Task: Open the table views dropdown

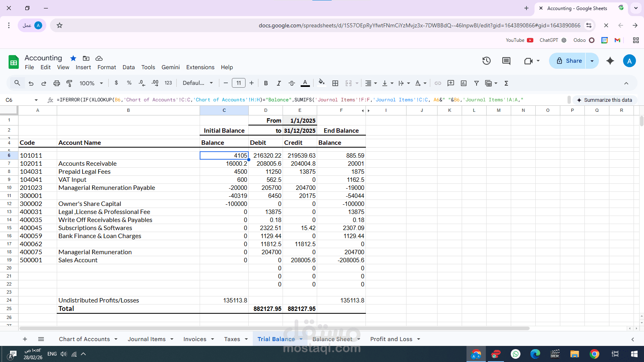Action: [x=491, y=83]
